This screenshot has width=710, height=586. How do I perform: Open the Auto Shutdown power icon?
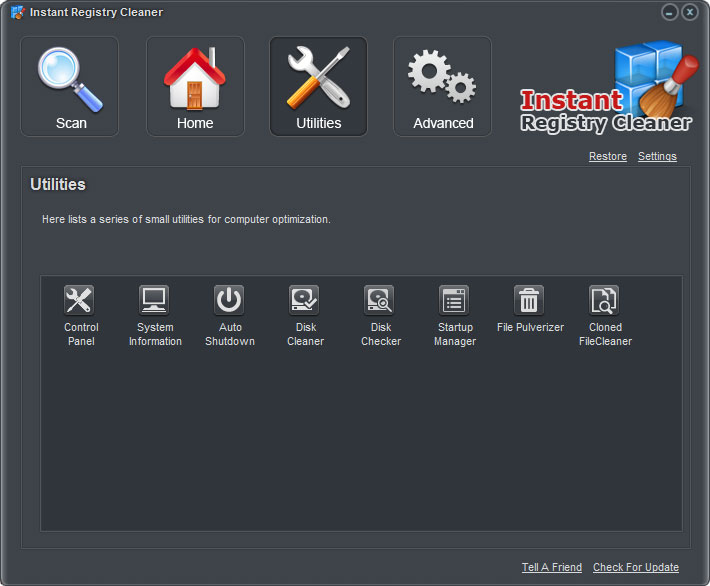click(229, 300)
